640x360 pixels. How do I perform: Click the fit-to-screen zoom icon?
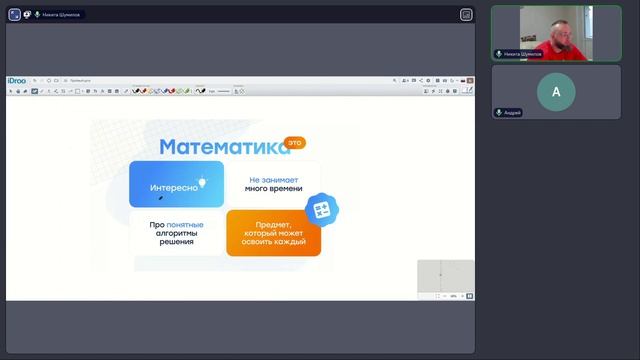point(438,296)
